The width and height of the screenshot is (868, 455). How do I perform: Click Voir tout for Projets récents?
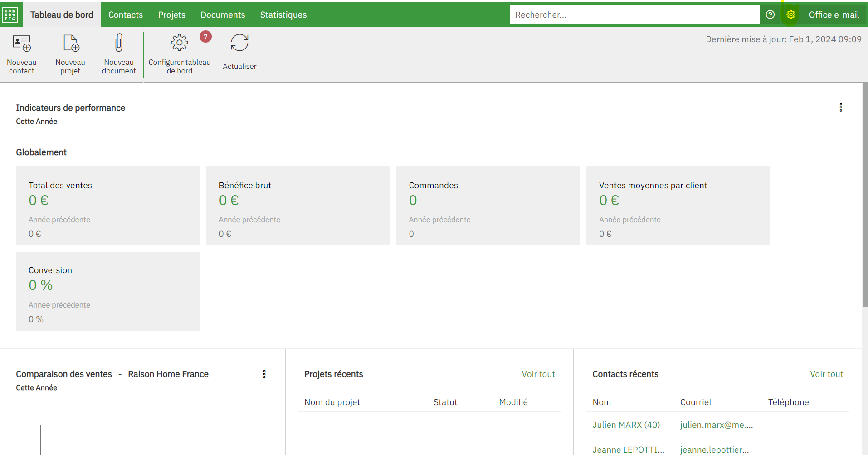[538, 374]
